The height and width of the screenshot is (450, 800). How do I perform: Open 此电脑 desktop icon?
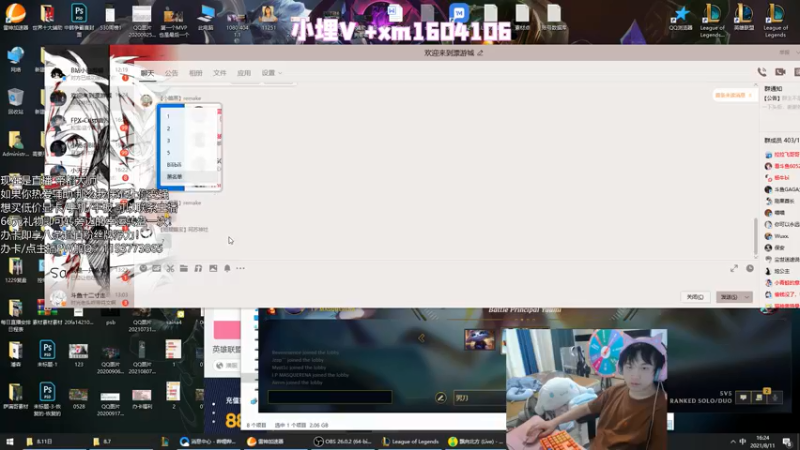pyautogui.click(x=206, y=18)
